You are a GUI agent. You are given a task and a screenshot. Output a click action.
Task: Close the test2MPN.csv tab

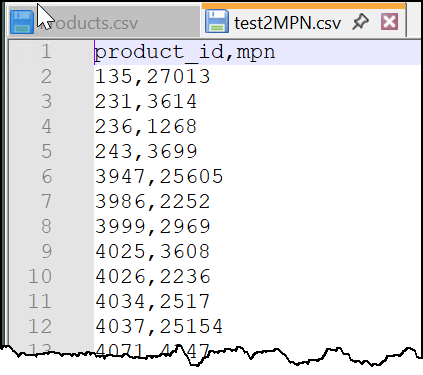389,22
